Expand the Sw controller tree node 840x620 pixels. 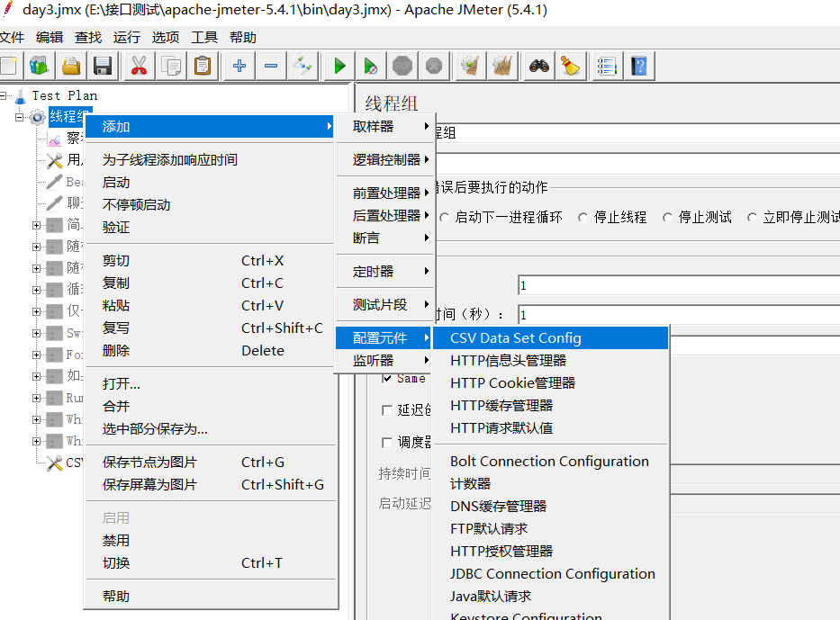pos(36,333)
